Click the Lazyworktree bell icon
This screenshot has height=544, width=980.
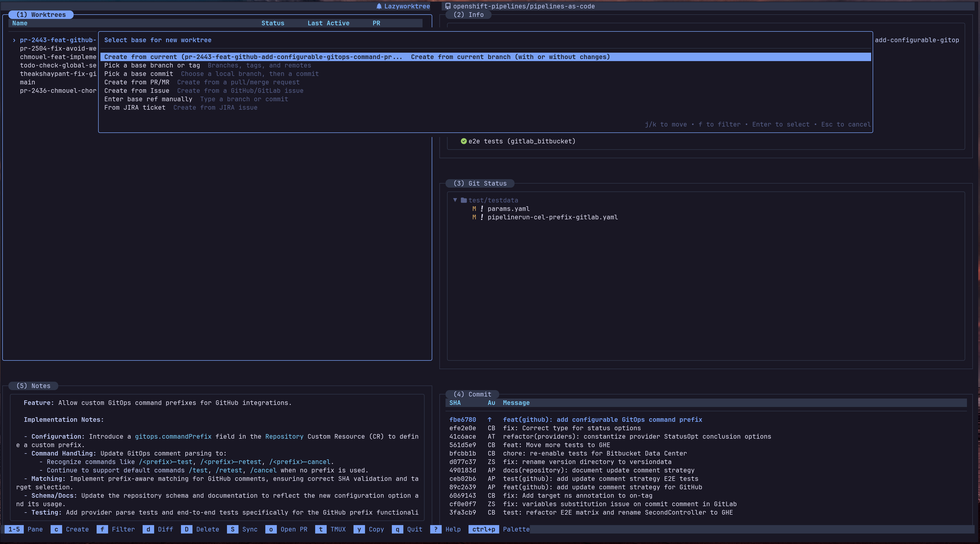(x=379, y=6)
